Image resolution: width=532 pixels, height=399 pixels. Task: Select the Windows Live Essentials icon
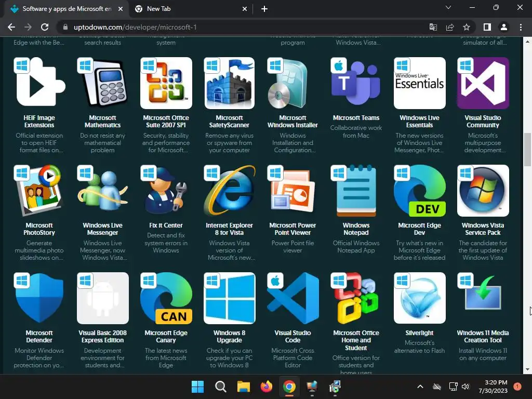pos(420,83)
